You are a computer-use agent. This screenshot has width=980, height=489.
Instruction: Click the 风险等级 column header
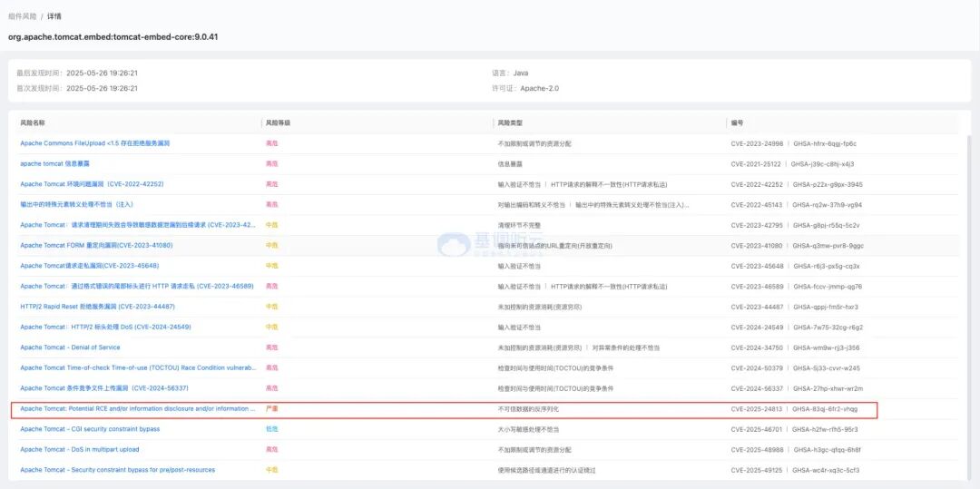tap(278, 122)
